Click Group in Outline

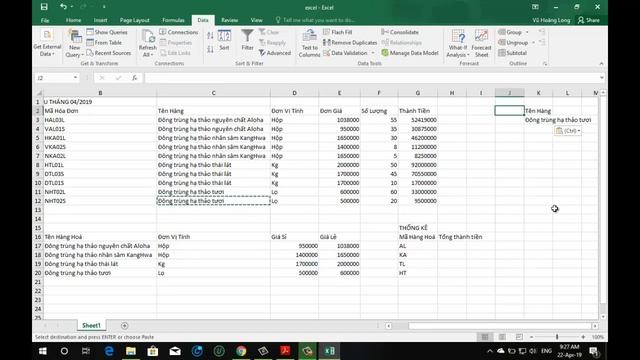click(510, 32)
